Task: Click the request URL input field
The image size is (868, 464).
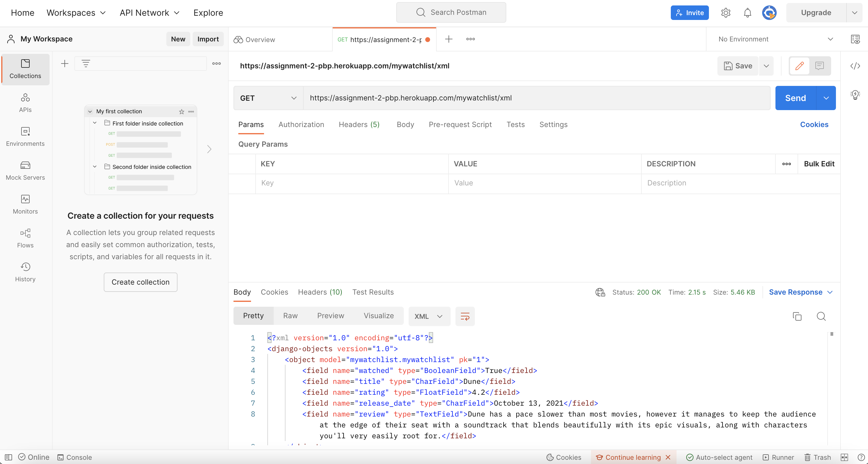Action: (x=537, y=98)
